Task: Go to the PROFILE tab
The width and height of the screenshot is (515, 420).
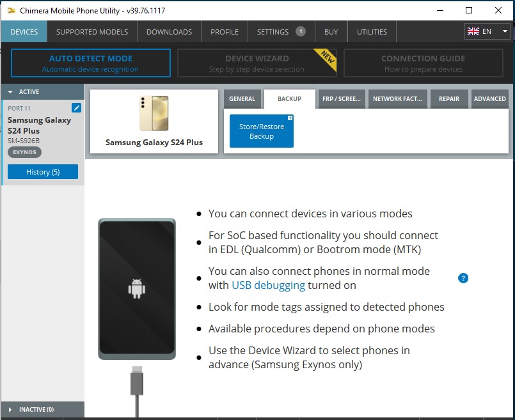Action: tap(225, 32)
